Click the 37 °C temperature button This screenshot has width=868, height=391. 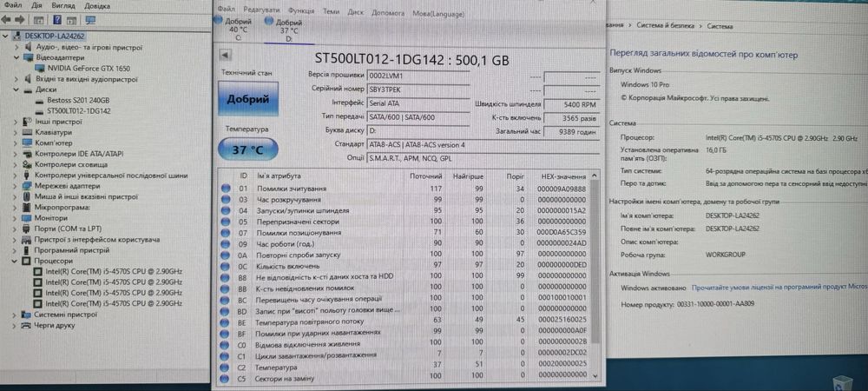[247, 149]
